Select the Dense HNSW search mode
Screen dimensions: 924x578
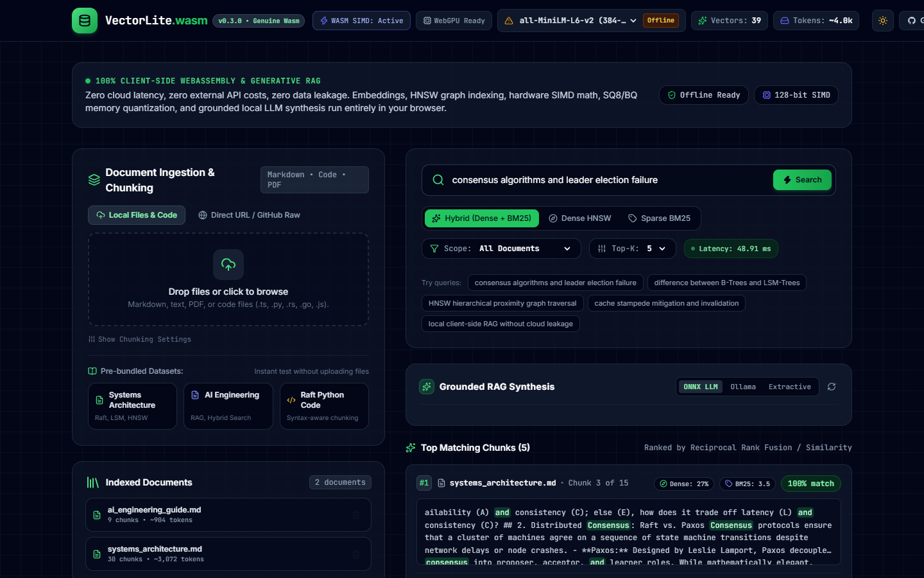(580, 218)
